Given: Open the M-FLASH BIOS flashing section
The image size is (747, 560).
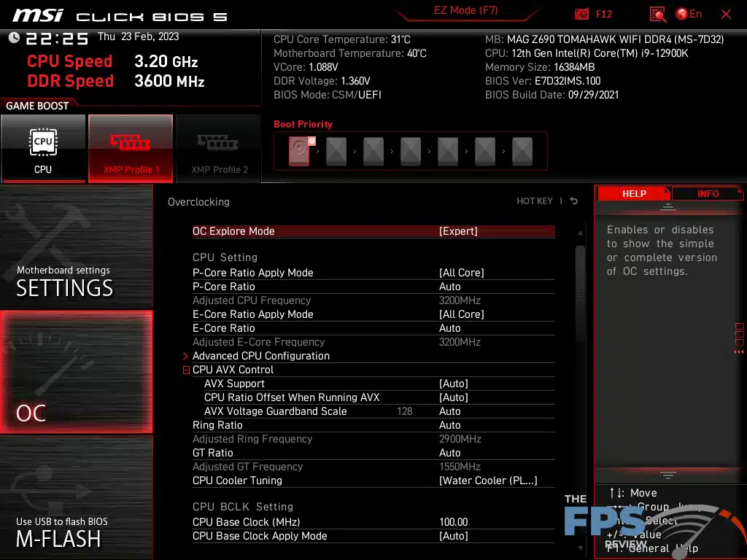Looking at the screenshot, I should [x=76, y=497].
